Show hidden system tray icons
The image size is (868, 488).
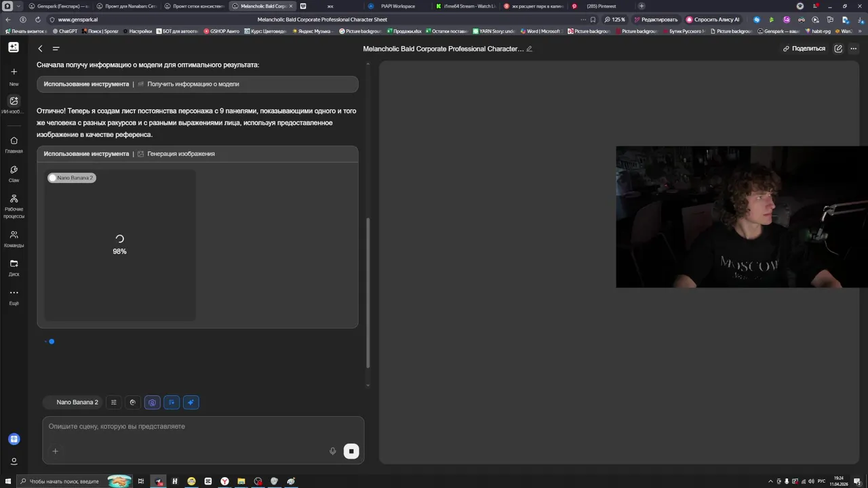[x=770, y=481]
